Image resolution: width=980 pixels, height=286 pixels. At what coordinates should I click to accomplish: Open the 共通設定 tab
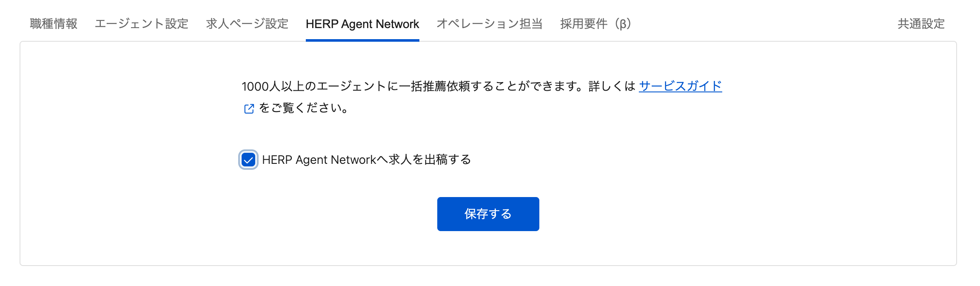tap(921, 24)
